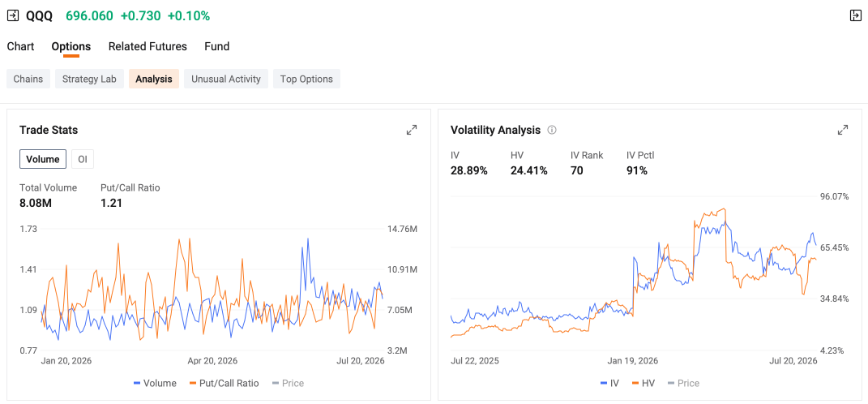Viewport: 868px width, 404px height.
Task: Click the IV Pctl value 91%
Action: pos(636,170)
